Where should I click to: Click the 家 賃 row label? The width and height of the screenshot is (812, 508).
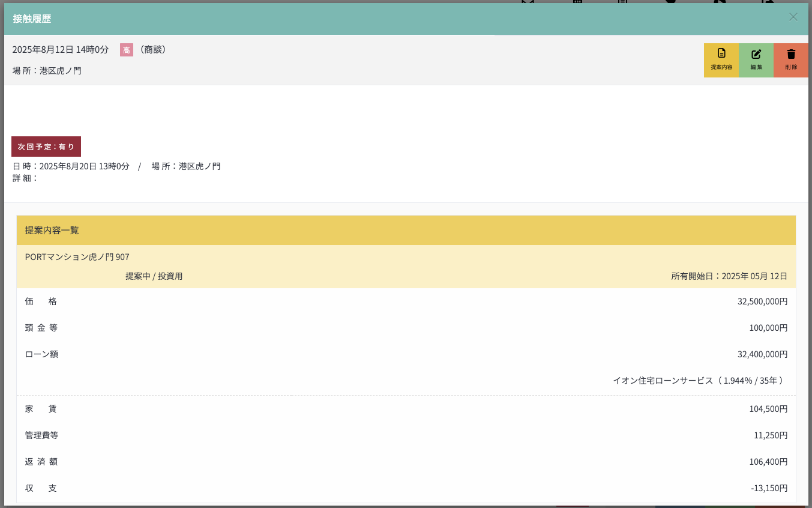[x=41, y=409]
